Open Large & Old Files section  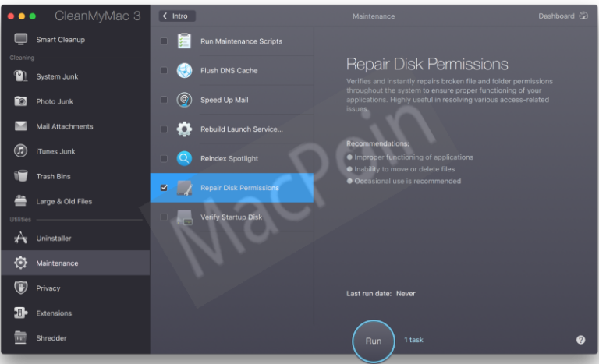[x=63, y=201]
